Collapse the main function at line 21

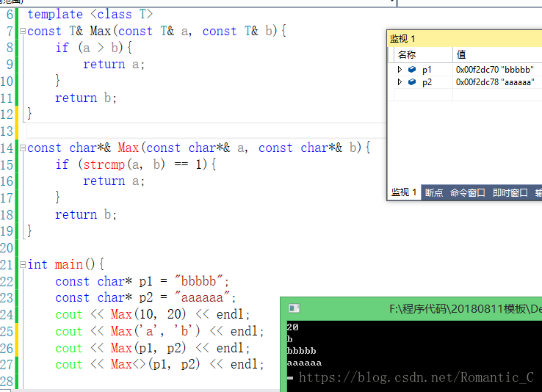pyautogui.click(x=23, y=264)
